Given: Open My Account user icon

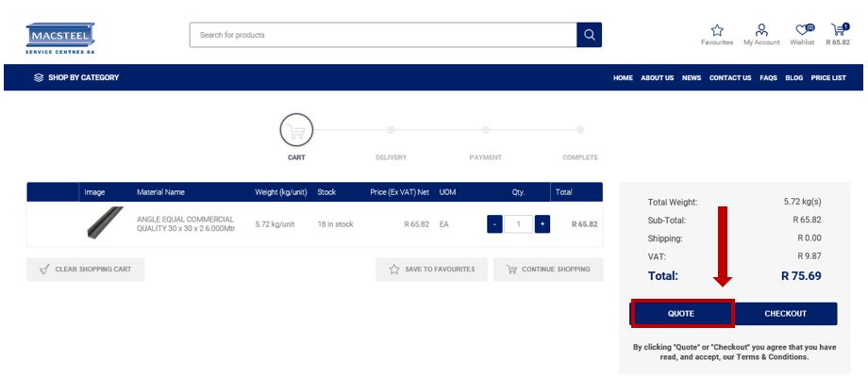Looking at the screenshot, I should pos(761,30).
